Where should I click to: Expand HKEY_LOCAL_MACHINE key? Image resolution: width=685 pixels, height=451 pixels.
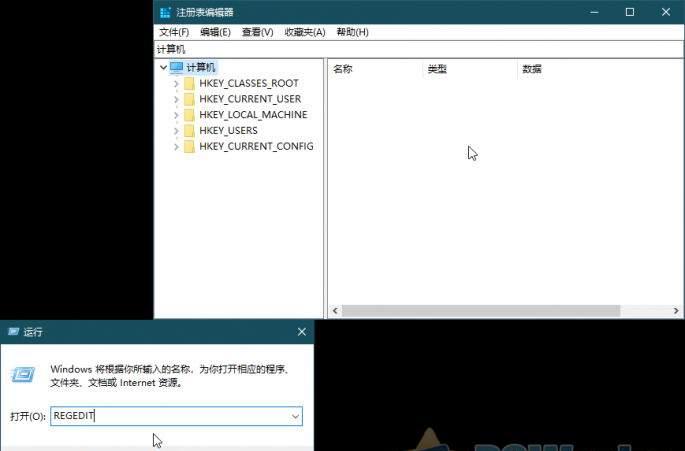pos(176,115)
